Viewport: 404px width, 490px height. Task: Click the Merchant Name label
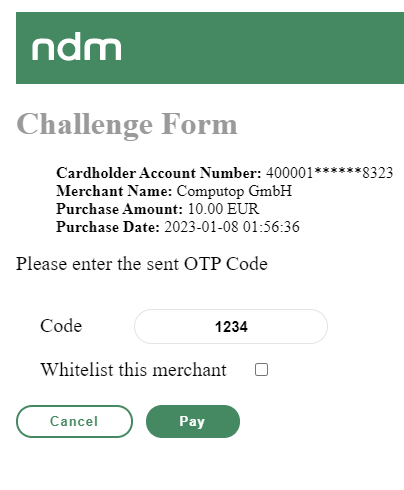click(x=114, y=191)
